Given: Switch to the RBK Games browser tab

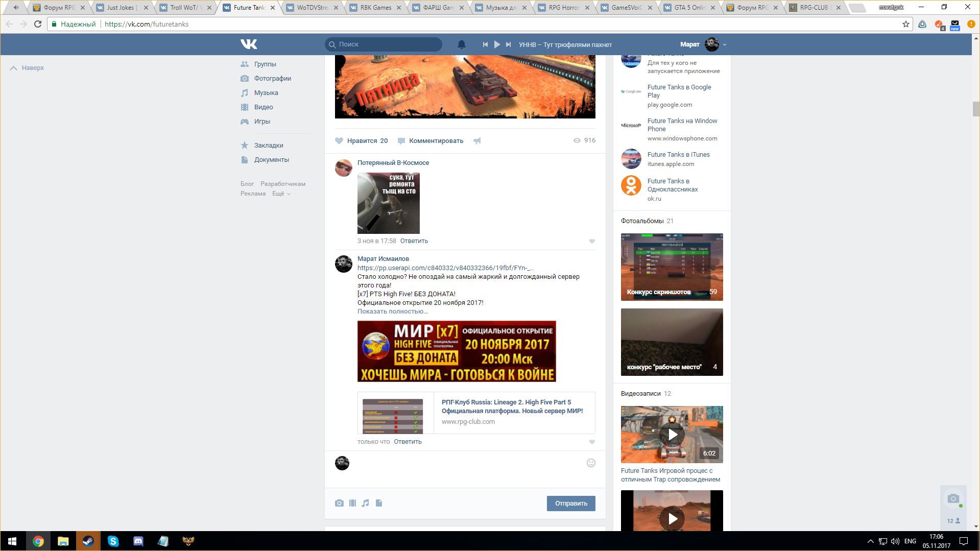Looking at the screenshot, I should 375,8.
